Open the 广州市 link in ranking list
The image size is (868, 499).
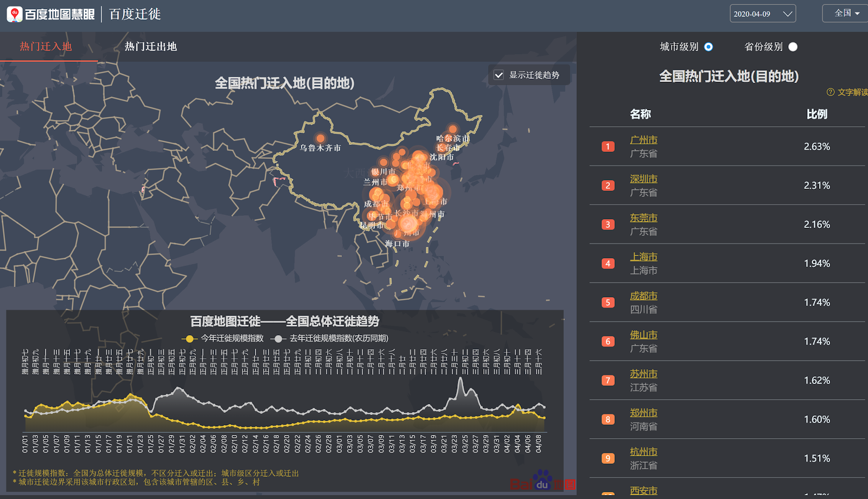click(643, 140)
